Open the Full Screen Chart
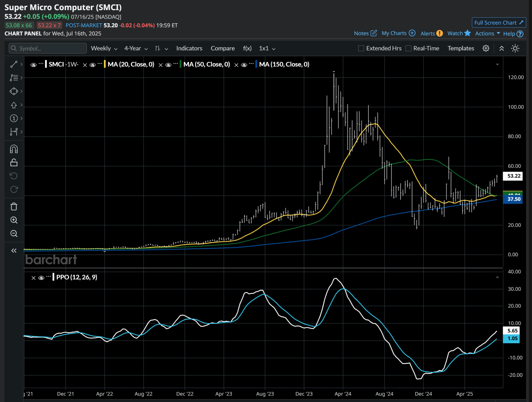Viewport: 532px width, 402px height. 499,23
